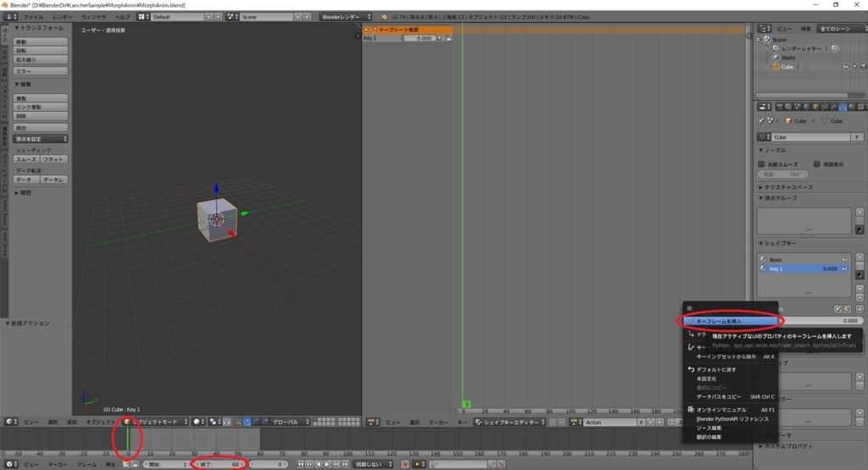Set shading with スムーズ button
868x470 pixels.
[x=26, y=159]
